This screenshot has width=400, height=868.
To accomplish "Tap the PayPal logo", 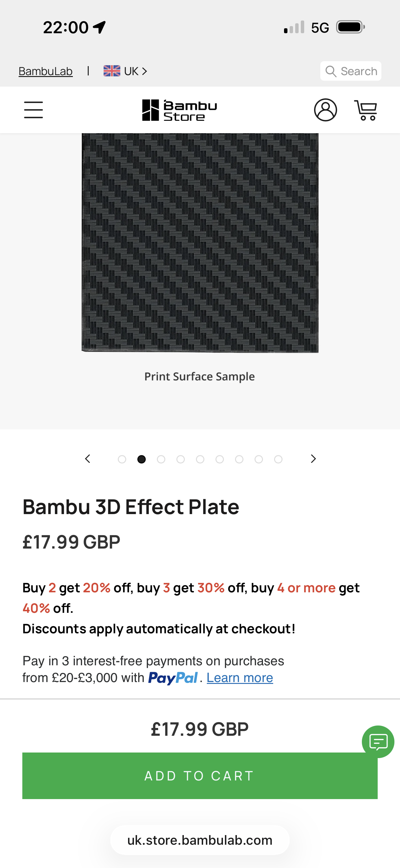I will pos(173,678).
